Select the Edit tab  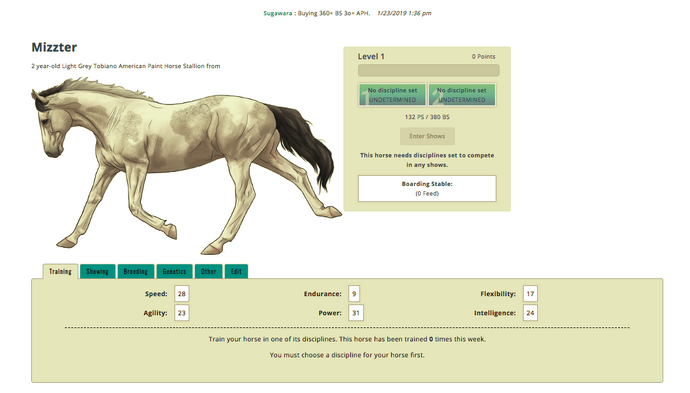(236, 271)
